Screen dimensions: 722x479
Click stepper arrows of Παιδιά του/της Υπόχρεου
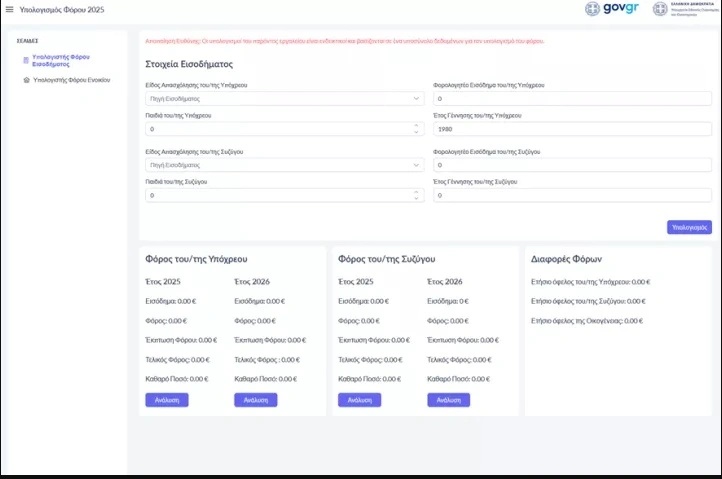click(416, 130)
